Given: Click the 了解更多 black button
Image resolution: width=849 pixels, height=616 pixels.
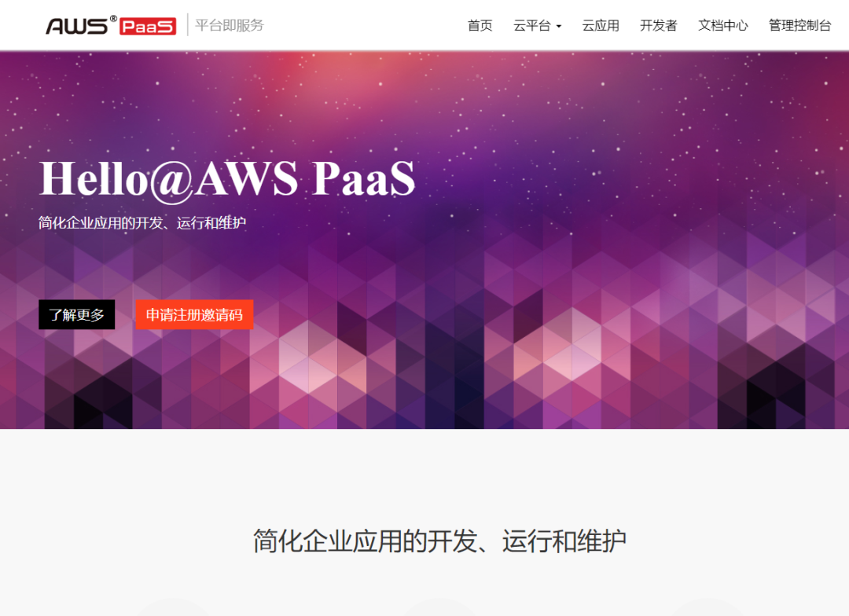Looking at the screenshot, I should point(77,314).
